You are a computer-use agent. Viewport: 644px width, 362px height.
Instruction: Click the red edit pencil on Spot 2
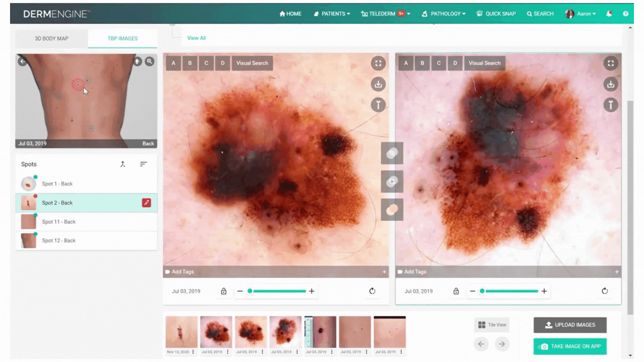coord(146,203)
